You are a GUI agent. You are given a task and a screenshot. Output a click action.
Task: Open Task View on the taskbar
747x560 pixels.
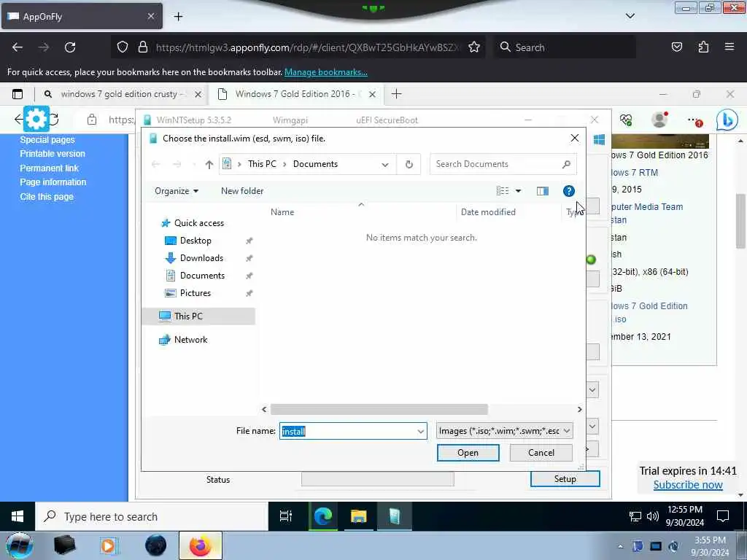point(286,516)
